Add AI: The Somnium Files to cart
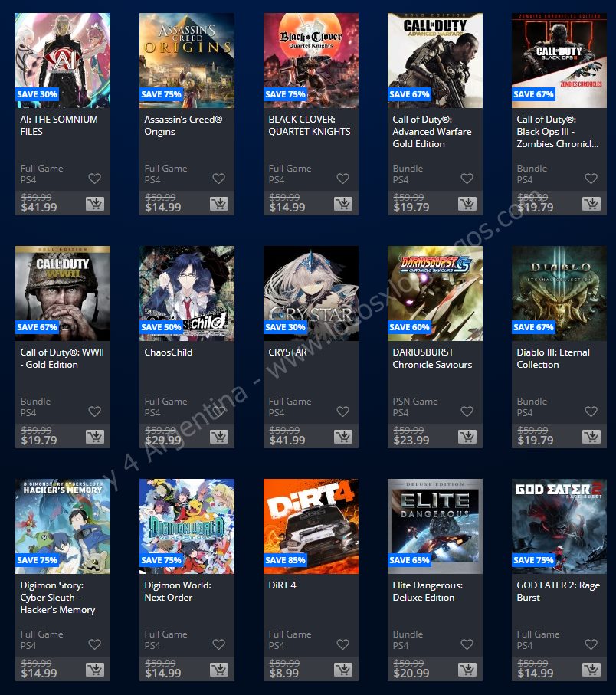Viewport: 616px width, 695px height. [95, 204]
